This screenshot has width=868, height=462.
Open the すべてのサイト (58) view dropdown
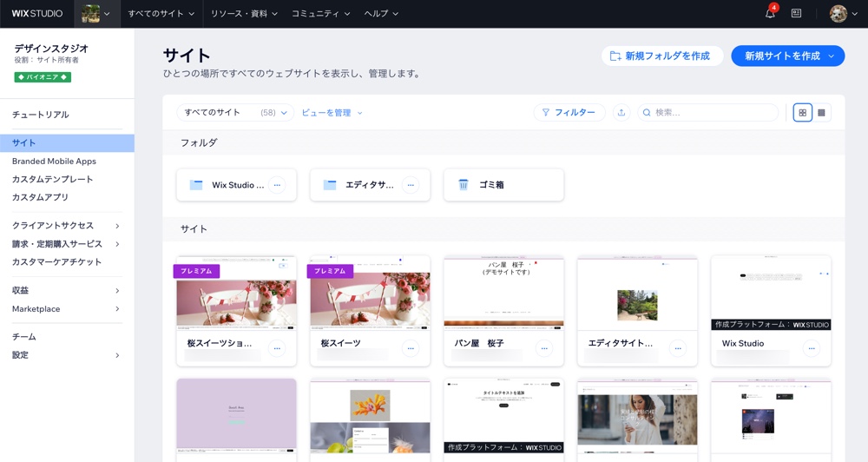click(x=235, y=112)
